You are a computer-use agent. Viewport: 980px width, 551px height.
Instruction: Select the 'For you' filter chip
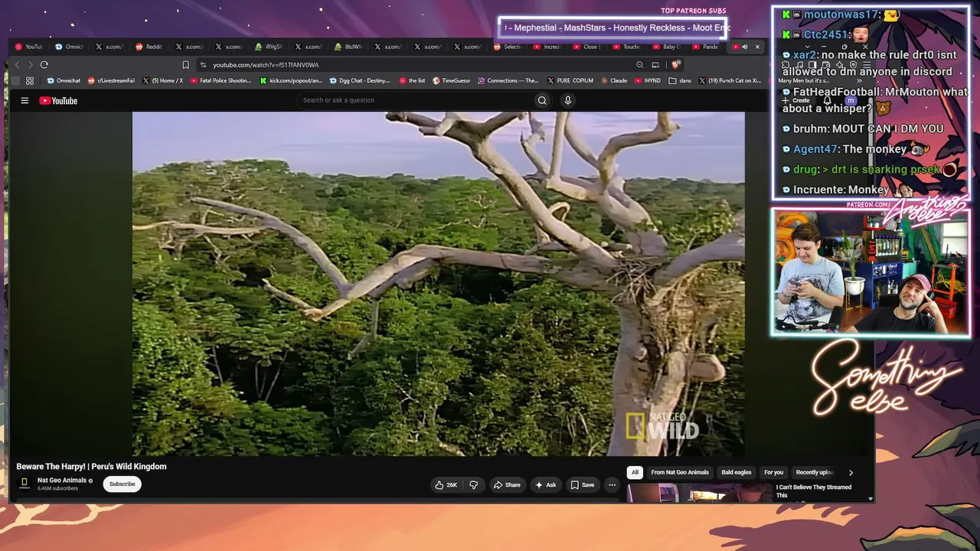click(x=774, y=472)
